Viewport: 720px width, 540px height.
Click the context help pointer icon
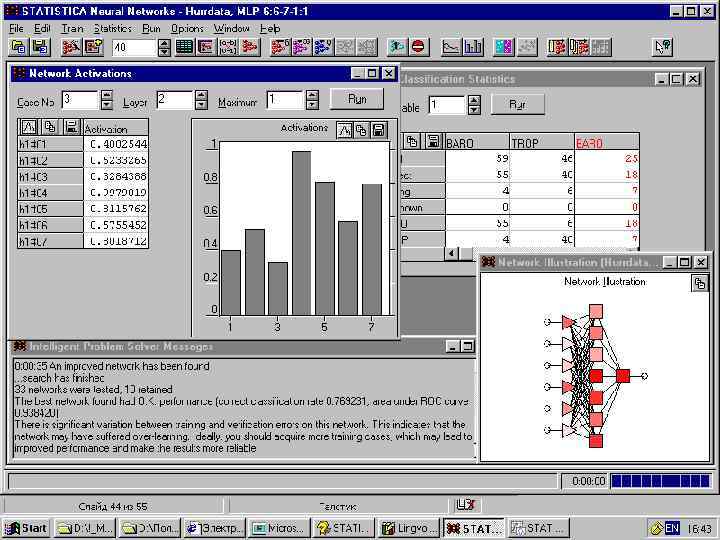coord(663,47)
